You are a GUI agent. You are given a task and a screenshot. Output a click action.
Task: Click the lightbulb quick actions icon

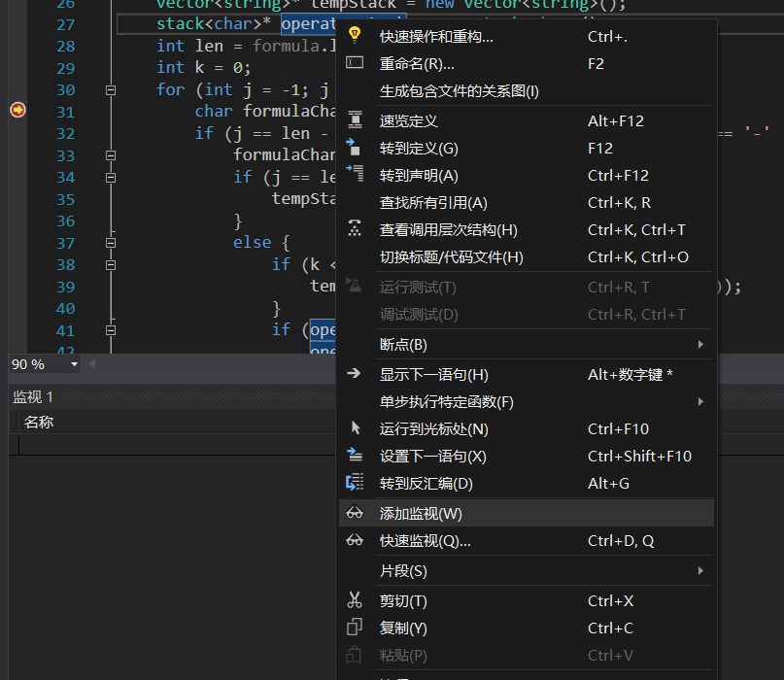[355, 35]
